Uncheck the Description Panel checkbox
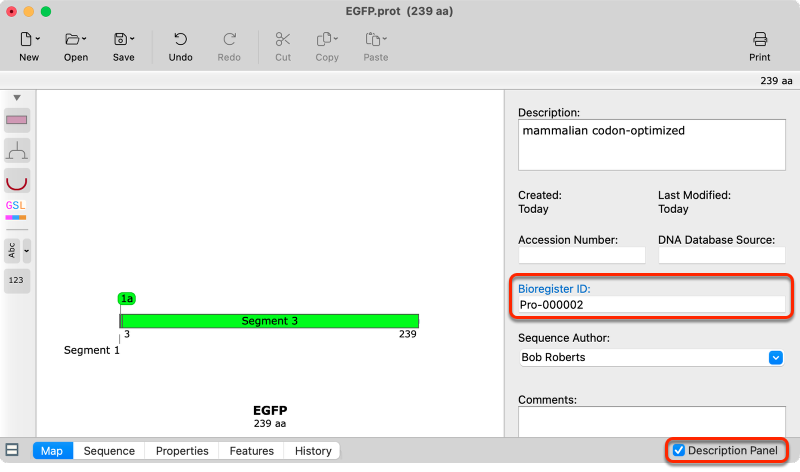Image resolution: width=800 pixels, height=472 pixels. [x=679, y=450]
